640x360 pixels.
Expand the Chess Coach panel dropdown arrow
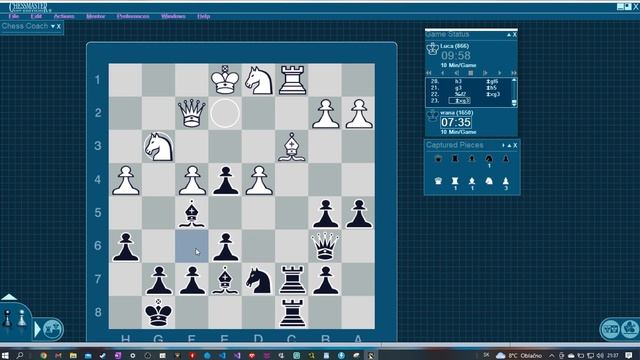point(53,26)
